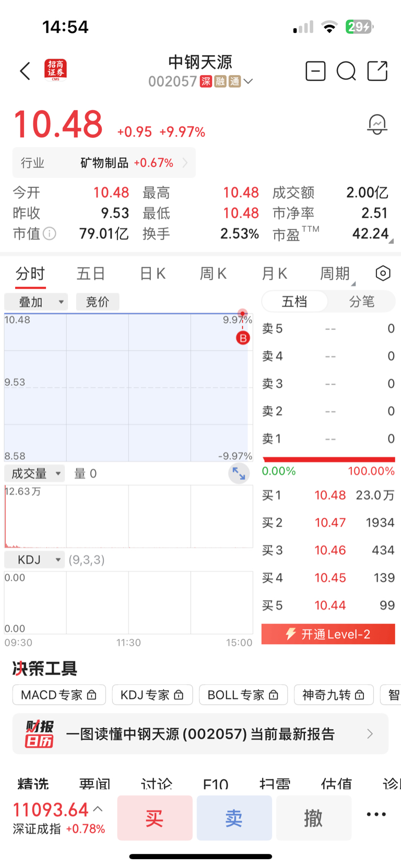Tap the 通 connect tag badge

[234, 81]
